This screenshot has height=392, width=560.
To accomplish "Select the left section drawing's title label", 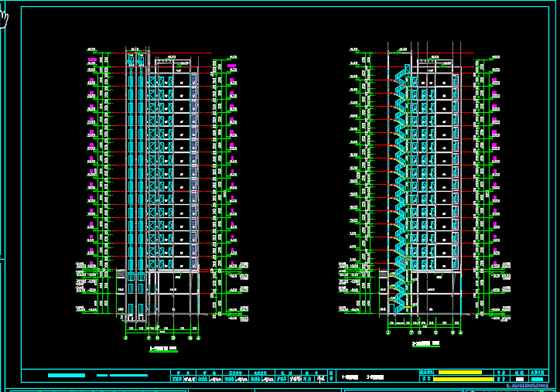I will click(x=163, y=348).
